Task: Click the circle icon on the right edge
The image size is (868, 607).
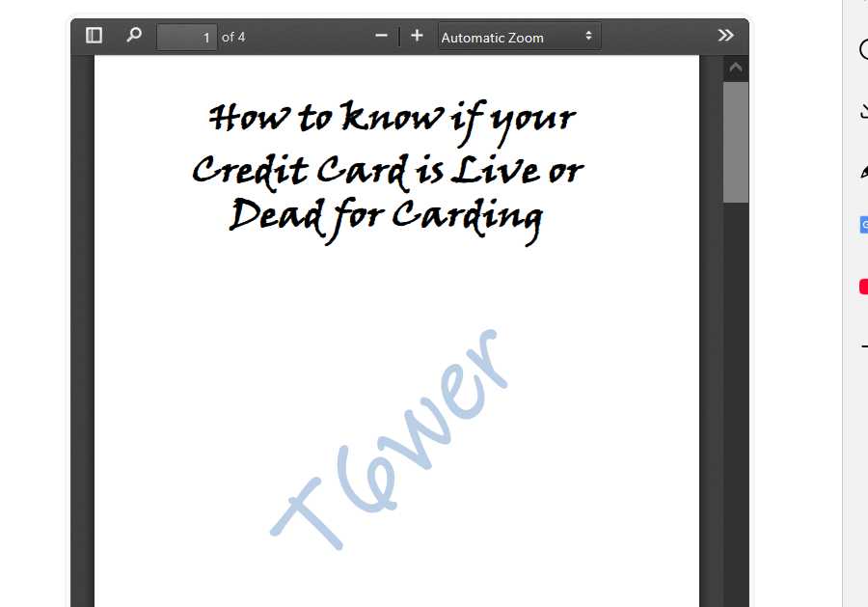Action: [863, 50]
